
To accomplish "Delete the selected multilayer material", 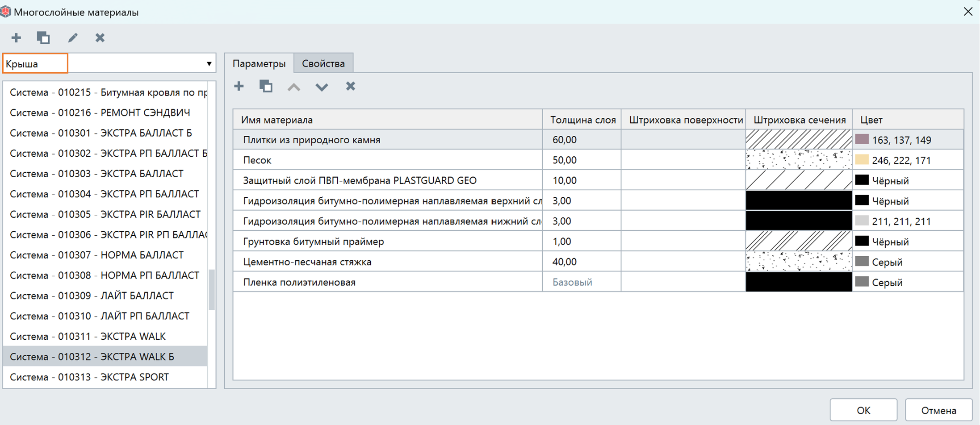I will (100, 38).
